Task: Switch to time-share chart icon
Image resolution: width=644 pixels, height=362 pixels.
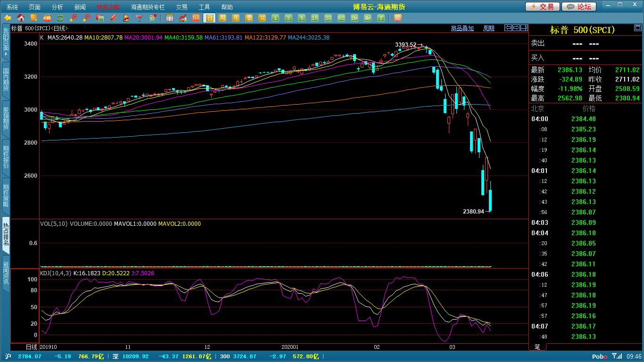Action: [183, 18]
